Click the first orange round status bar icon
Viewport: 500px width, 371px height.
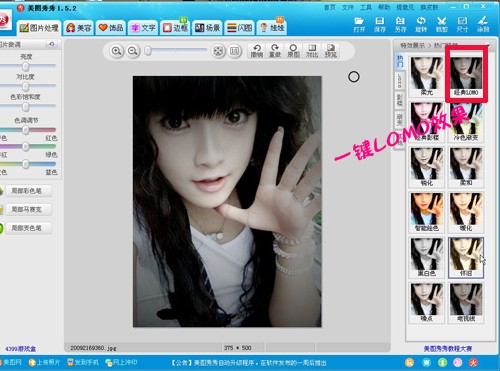410,362
